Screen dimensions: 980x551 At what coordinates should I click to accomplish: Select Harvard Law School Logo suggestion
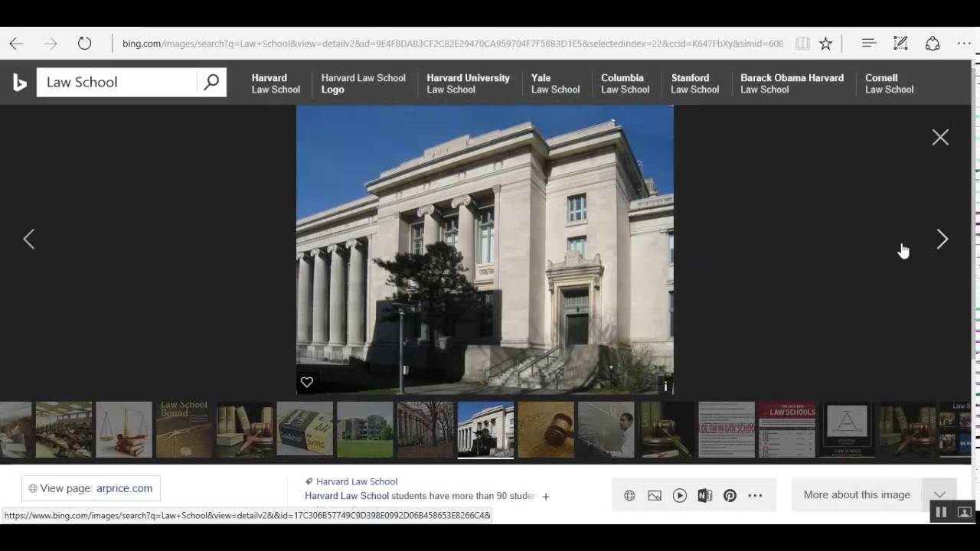tap(363, 83)
